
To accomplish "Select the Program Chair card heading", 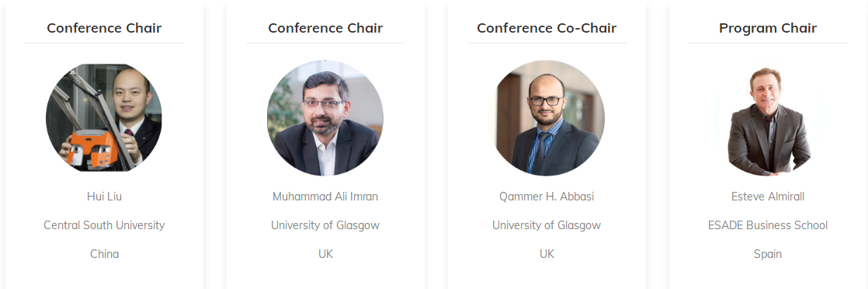I will (768, 28).
